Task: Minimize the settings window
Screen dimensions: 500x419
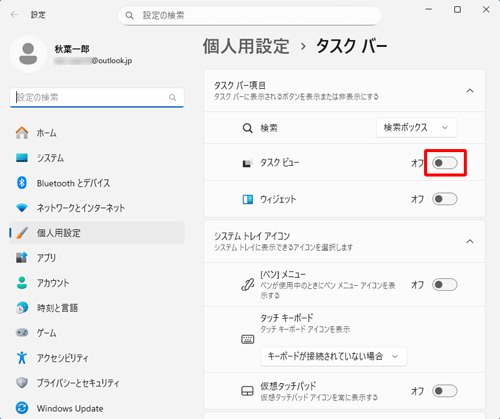Action: click(x=429, y=10)
